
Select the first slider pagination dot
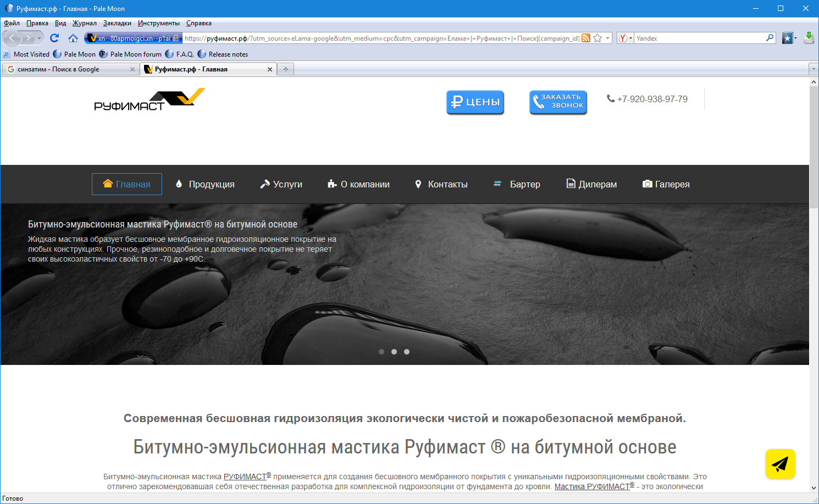(381, 352)
